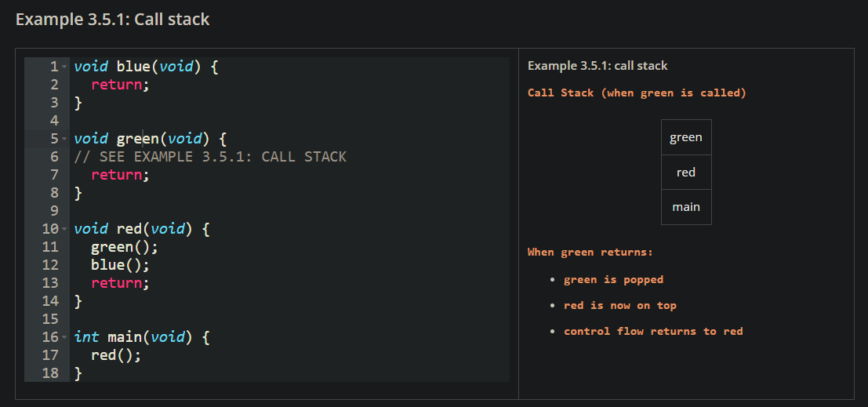
Task: Click line number 6 in the gutter
Action: click(x=53, y=157)
